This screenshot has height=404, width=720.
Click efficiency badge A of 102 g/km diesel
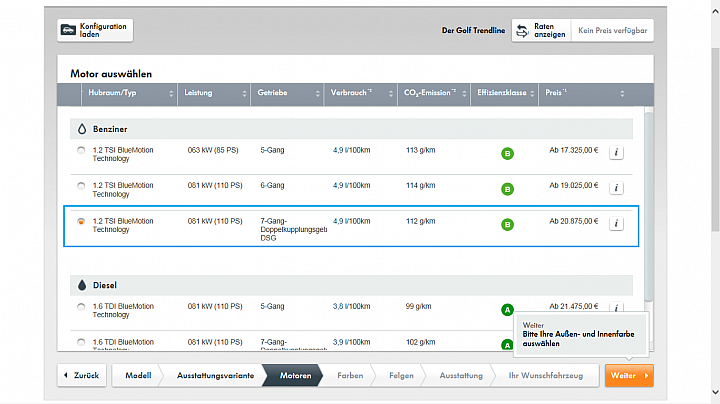pos(507,345)
